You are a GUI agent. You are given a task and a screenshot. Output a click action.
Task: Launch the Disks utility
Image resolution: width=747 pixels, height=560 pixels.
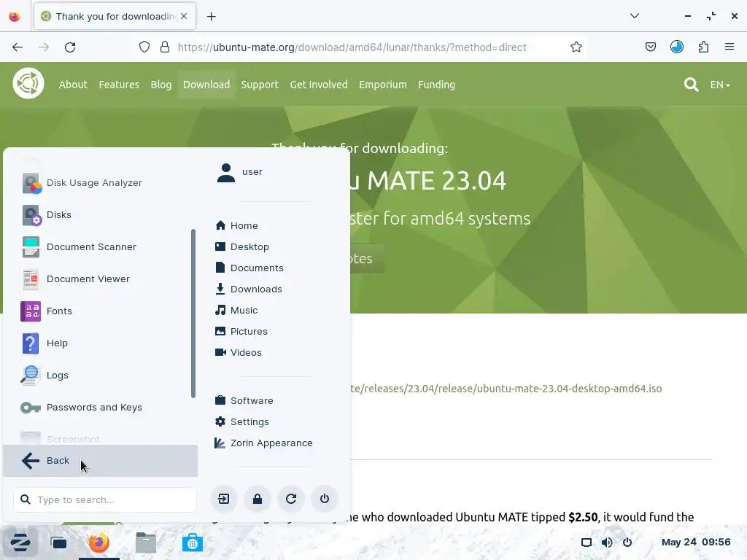[x=100, y=215]
